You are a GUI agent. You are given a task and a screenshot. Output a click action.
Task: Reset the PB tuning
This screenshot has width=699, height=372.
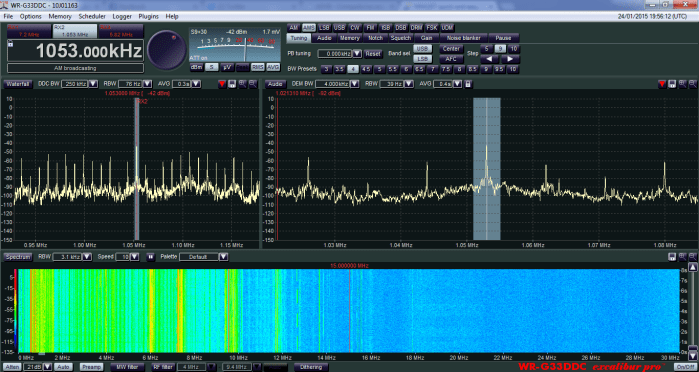point(373,54)
